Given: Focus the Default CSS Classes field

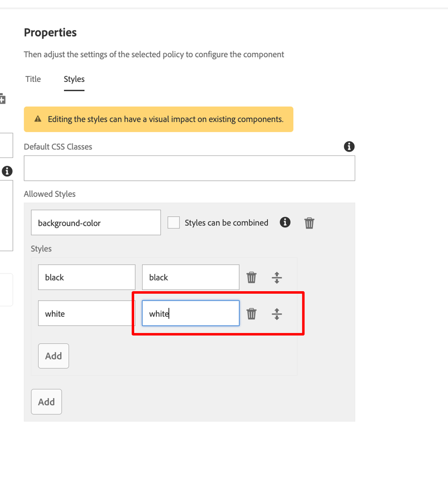Looking at the screenshot, I should click(x=189, y=168).
